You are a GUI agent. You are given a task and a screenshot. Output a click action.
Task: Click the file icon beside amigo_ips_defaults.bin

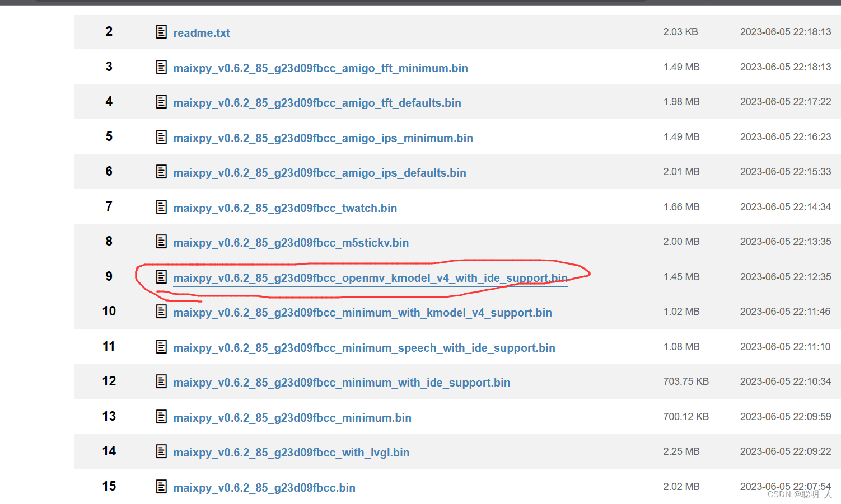coord(161,172)
